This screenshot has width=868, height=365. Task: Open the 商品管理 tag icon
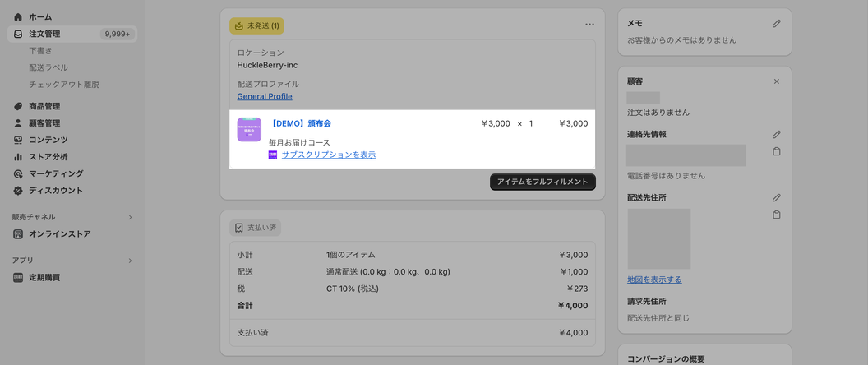pos(18,106)
